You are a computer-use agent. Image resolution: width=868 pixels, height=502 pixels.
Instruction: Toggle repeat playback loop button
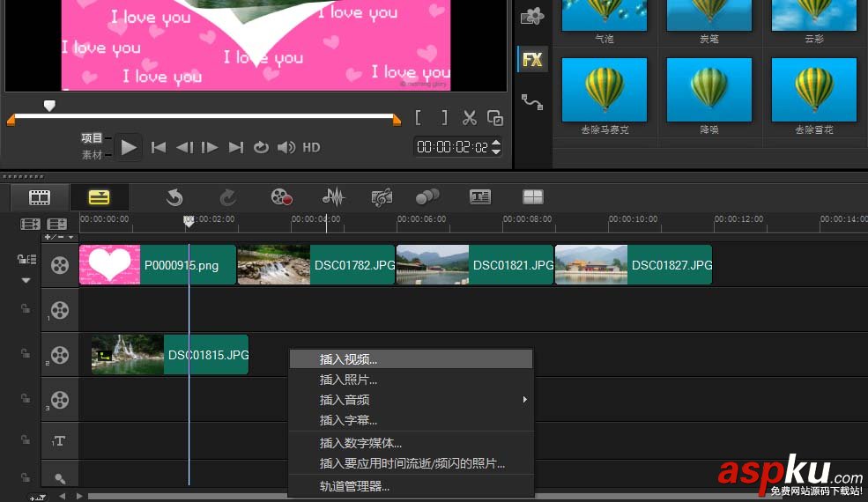point(261,148)
